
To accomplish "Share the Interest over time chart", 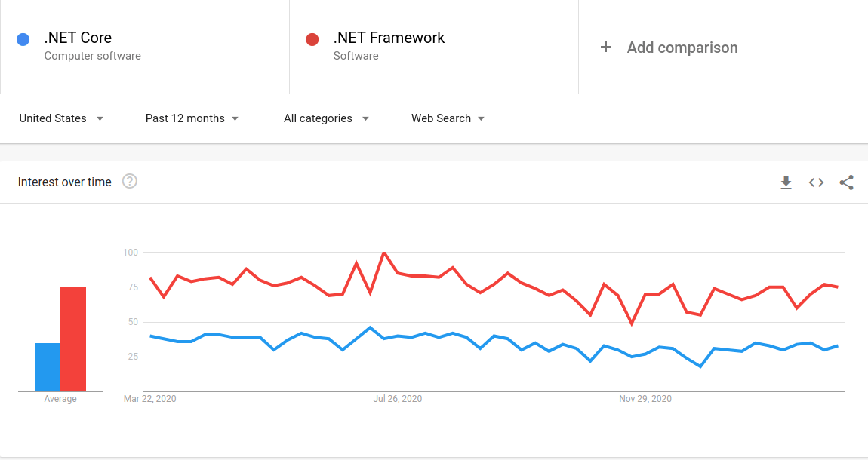I will [846, 182].
